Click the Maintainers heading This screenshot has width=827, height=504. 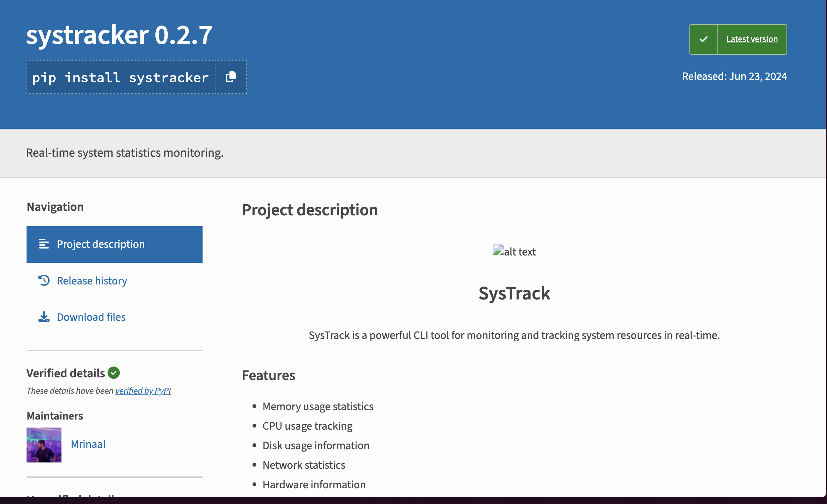pyautogui.click(x=55, y=416)
